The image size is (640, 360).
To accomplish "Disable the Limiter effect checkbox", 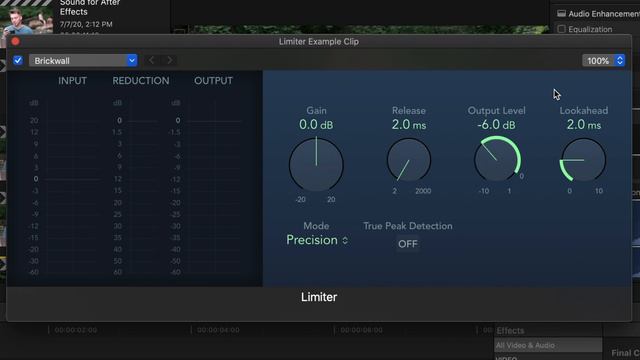I will [x=18, y=60].
